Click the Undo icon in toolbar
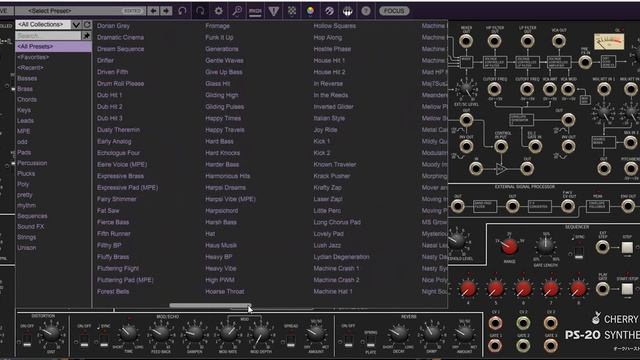The width and height of the screenshot is (640, 360). (x=182, y=11)
